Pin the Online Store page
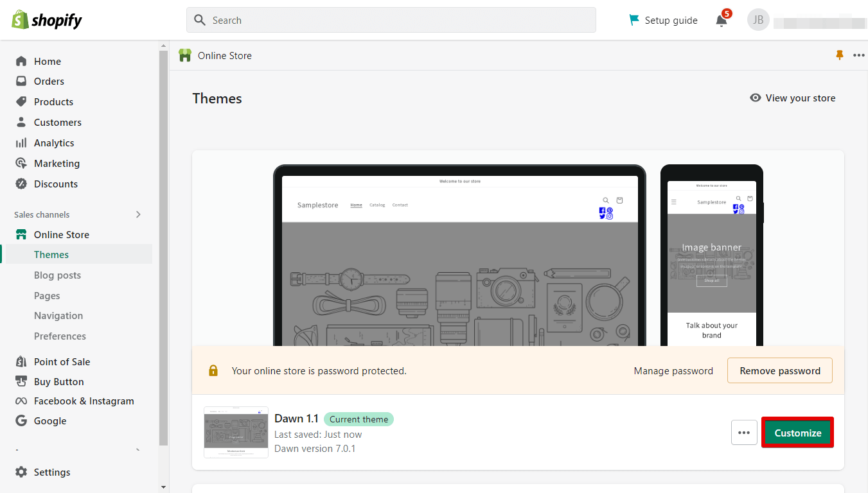868x493 pixels. tap(839, 55)
